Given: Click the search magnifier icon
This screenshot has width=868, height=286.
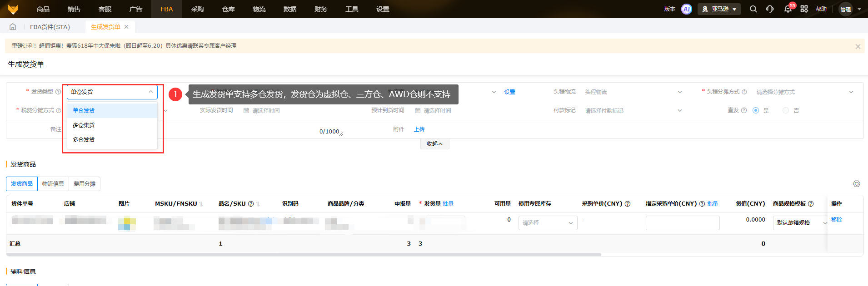Looking at the screenshot, I should [753, 9].
